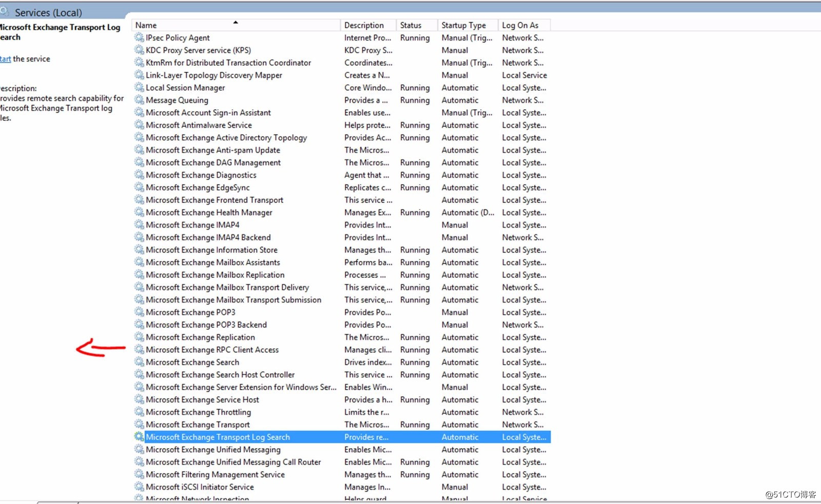Click the gear icon for Microsoft Exchange Service Host
821x504 pixels.
point(139,399)
